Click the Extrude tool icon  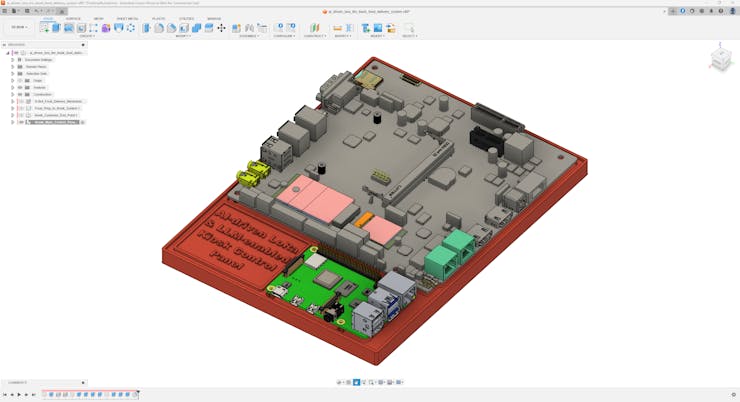coord(56,28)
